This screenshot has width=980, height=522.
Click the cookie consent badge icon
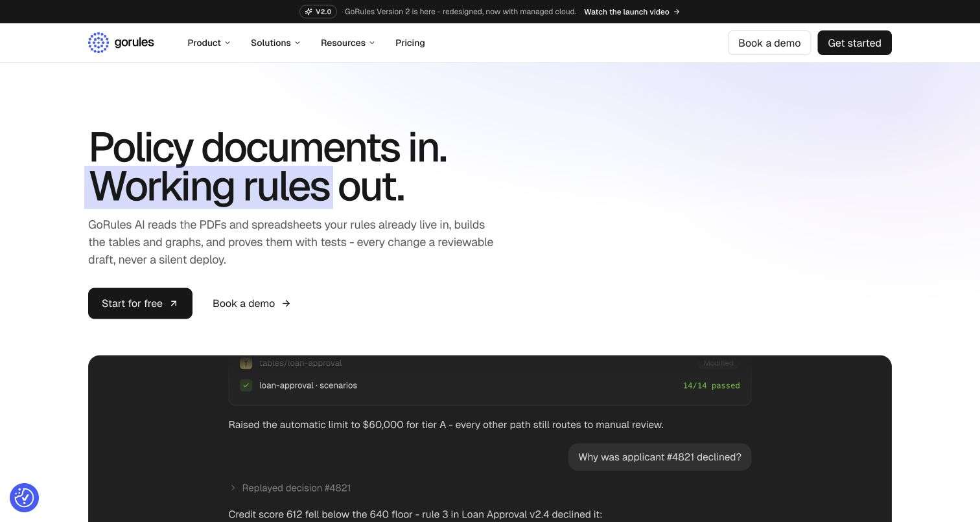point(25,497)
